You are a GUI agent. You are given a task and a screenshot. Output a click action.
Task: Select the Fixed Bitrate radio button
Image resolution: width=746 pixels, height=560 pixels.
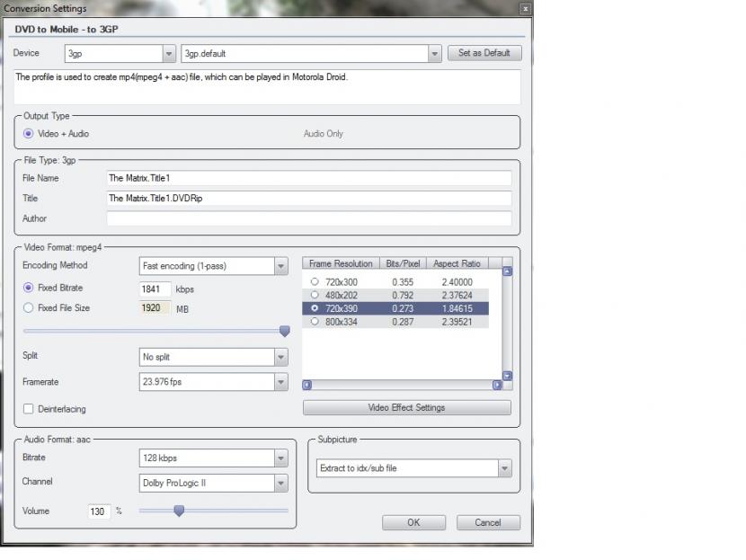click(x=29, y=288)
